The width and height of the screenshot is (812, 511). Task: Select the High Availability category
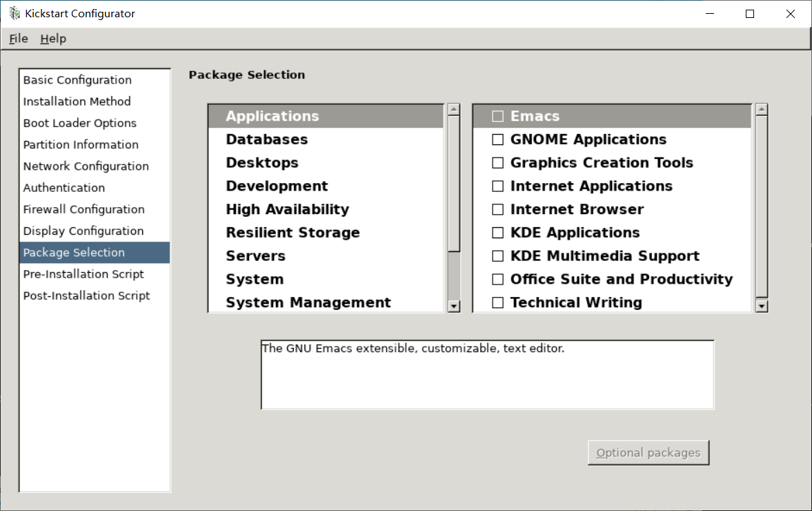[x=326, y=209]
